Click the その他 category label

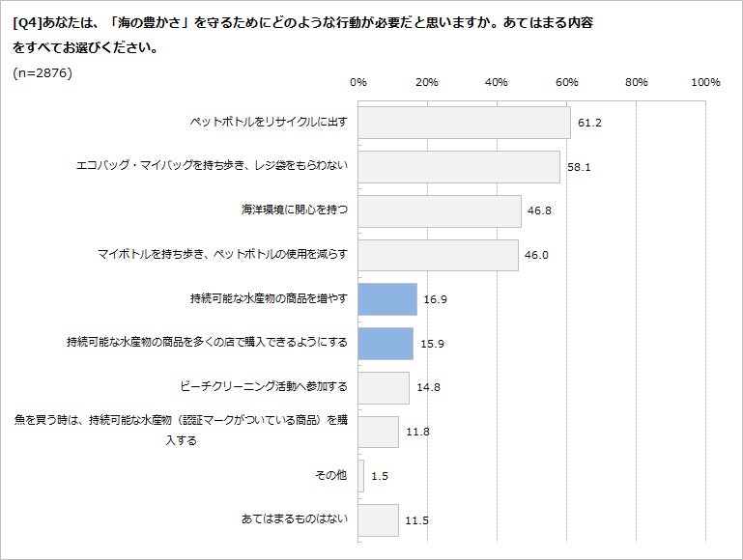(x=331, y=476)
